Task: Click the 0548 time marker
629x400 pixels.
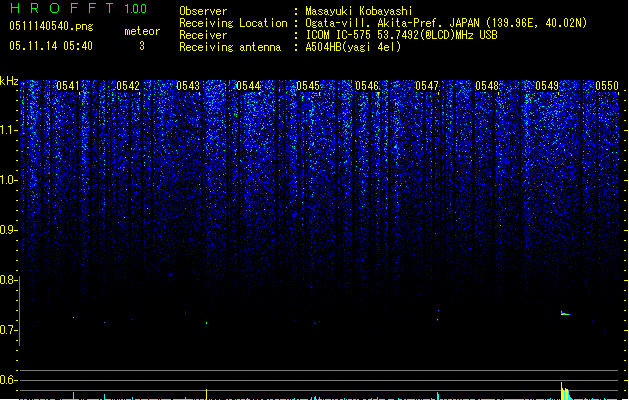Action: 487,86
